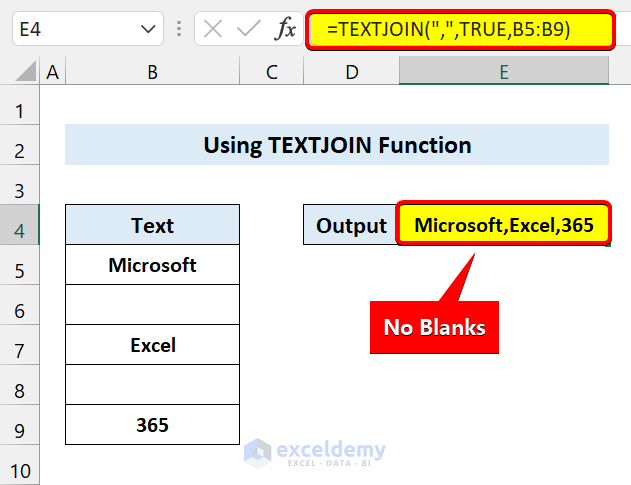631x485 pixels.
Task: Click the 'Text' header cell
Action: (152, 225)
